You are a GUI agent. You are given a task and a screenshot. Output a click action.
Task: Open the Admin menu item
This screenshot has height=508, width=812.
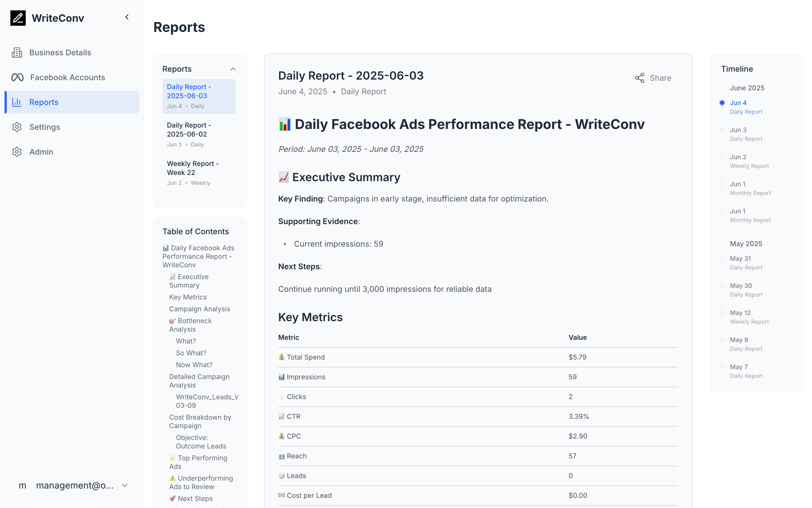[x=72, y=152]
